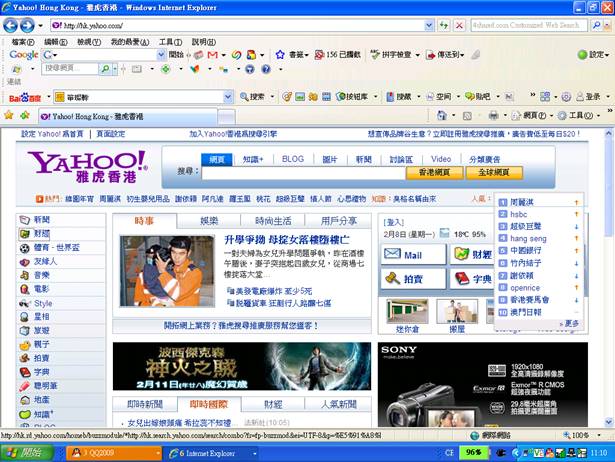615x462 pixels.
Task: Click trending item hsbc
Action: pos(519,214)
